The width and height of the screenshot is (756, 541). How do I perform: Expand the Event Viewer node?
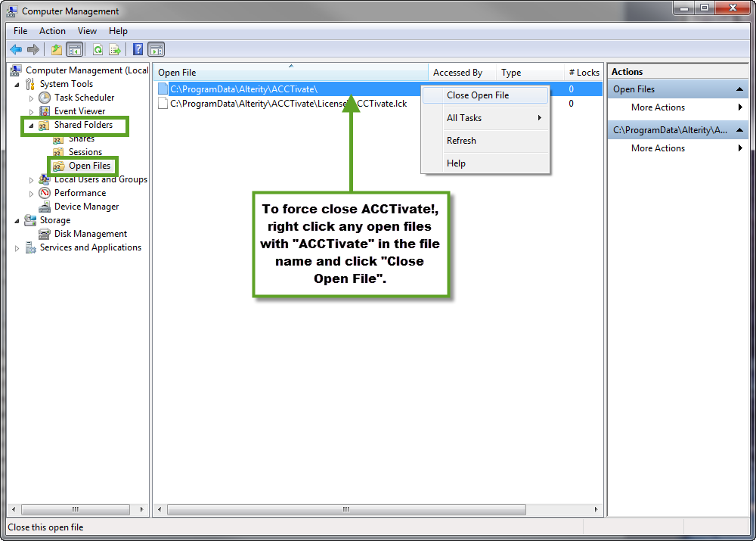[x=31, y=112]
